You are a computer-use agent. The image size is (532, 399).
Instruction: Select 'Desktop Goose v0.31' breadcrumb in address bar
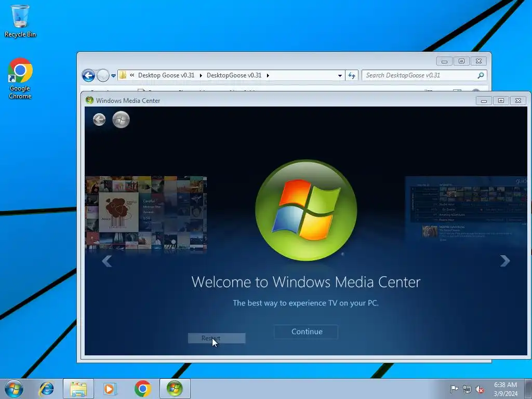coord(166,75)
